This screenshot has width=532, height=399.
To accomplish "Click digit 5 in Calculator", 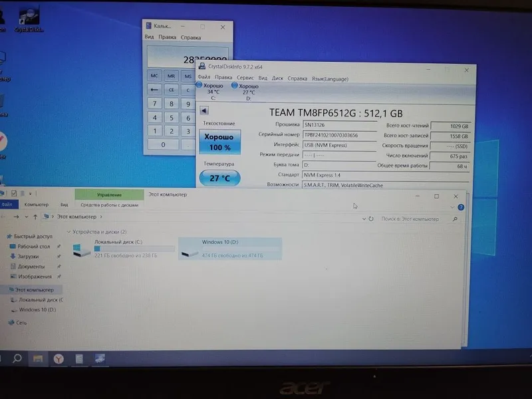I will pos(172,118).
